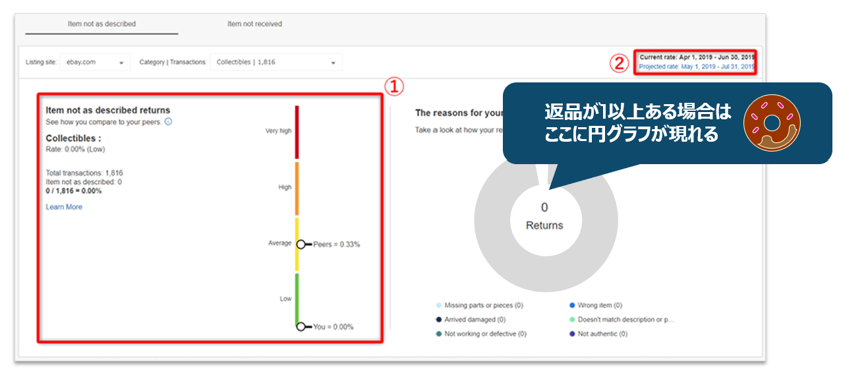Screen dimensions: 868x381
Task: Select the Total transactions: 1,816 text
Action: 84,173
